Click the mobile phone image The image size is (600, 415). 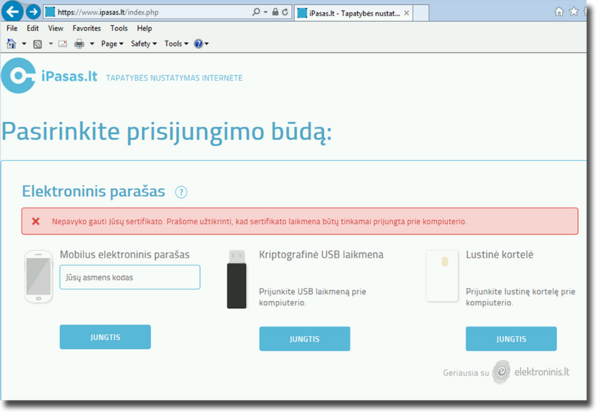pos(39,277)
